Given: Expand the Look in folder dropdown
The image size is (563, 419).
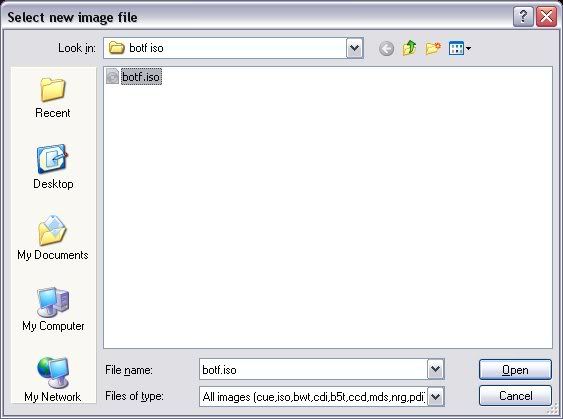Looking at the screenshot, I should coord(354,48).
